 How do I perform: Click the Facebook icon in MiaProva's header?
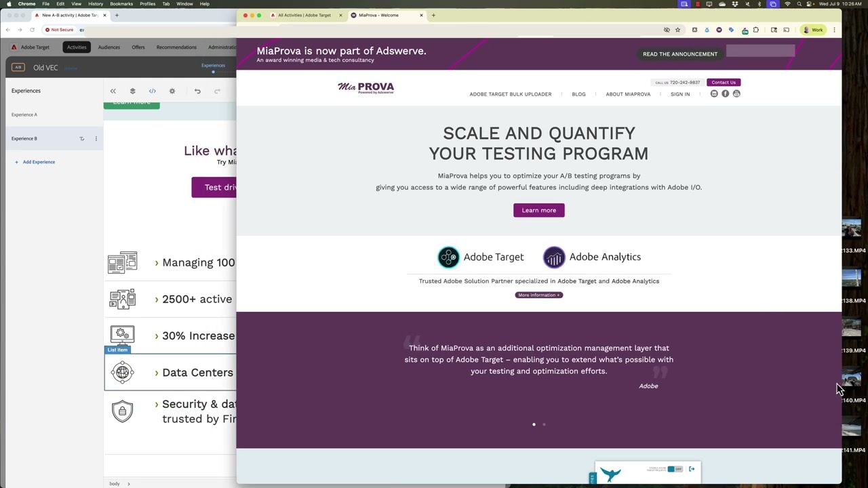(x=726, y=94)
